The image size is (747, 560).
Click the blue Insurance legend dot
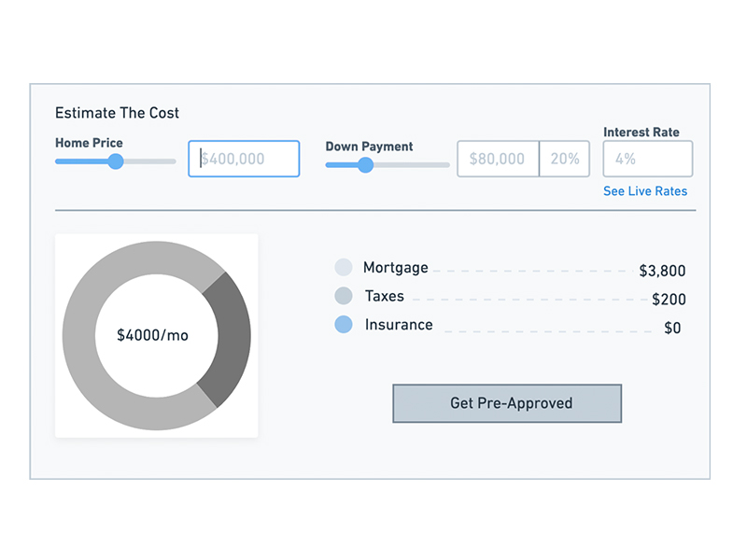[344, 325]
